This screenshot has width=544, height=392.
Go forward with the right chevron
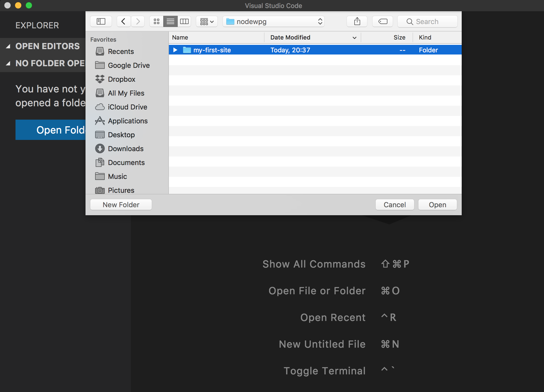tap(138, 21)
